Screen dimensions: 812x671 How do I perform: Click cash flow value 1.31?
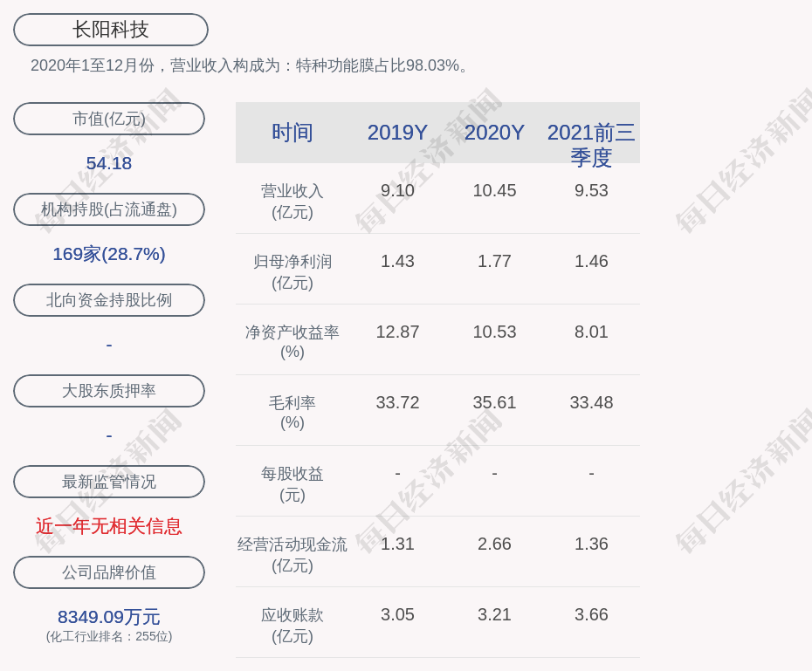(x=397, y=544)
